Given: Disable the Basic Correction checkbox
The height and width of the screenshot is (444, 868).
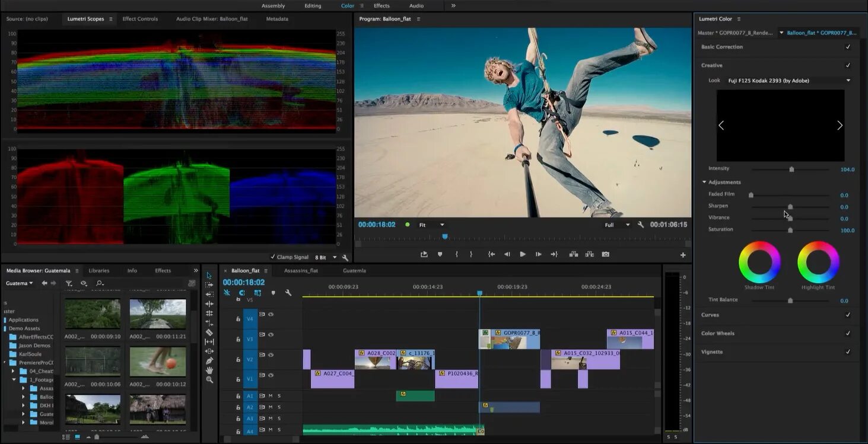Looking at the screenshot, I should tap(848, 47).
